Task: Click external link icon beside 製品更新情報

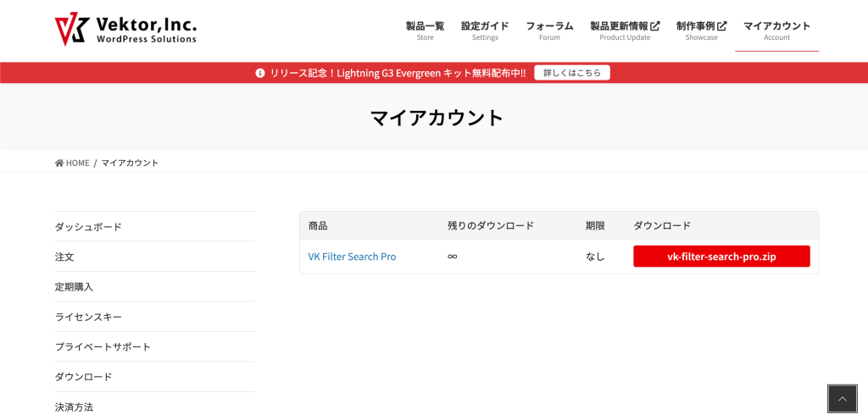Action: (655, 26)
